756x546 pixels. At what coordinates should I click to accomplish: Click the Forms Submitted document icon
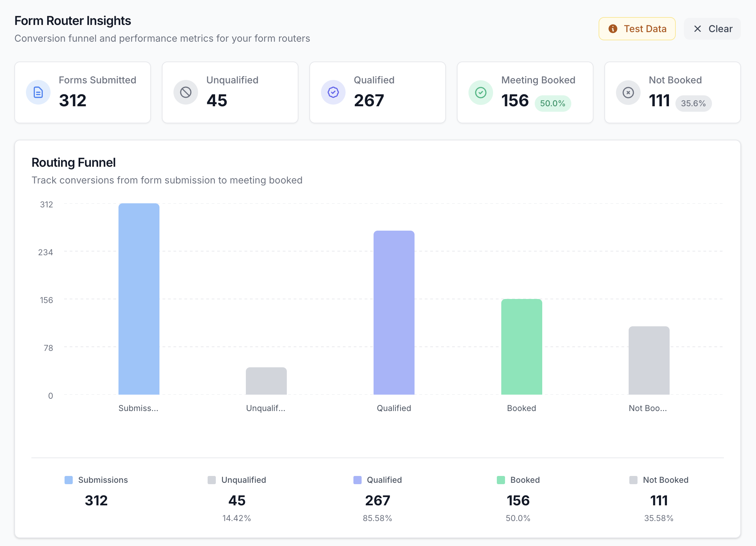coord(38,92)
